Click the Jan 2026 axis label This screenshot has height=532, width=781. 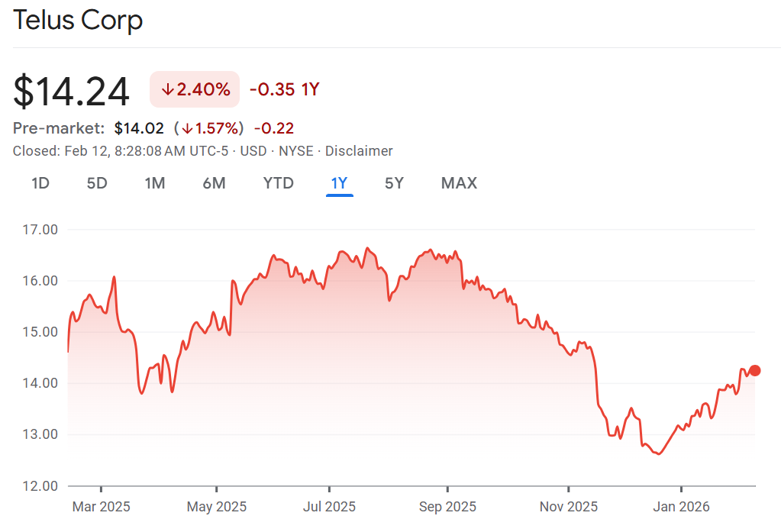[x=682, y=506]
